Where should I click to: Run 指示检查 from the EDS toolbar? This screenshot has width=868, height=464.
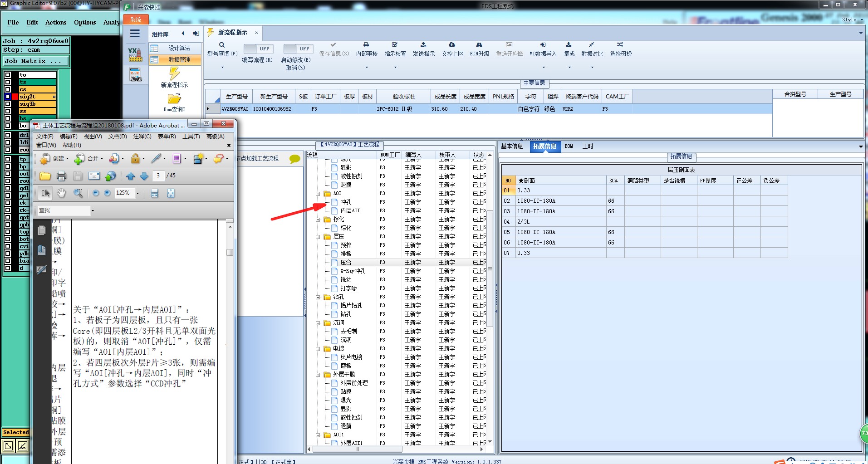395,45
